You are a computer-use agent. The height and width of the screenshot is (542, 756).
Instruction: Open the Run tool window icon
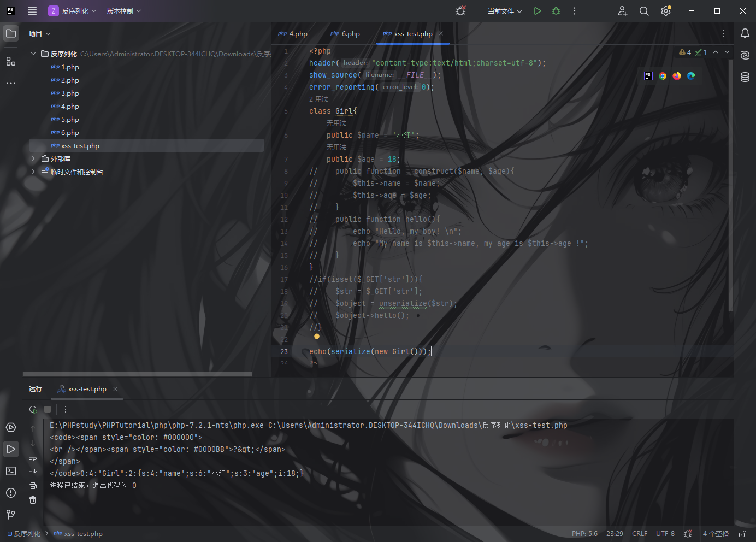pyautogui.click(x=11, y=449)
